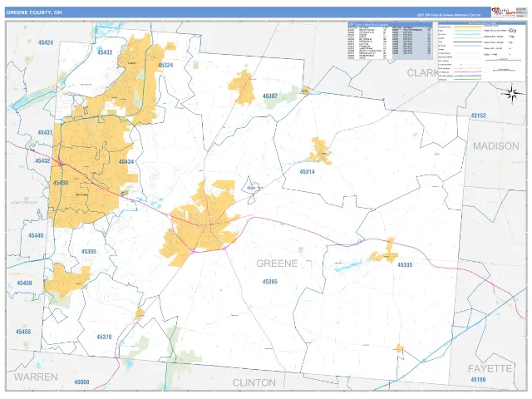Select the 45424 ZIP code label

(46, 42)
